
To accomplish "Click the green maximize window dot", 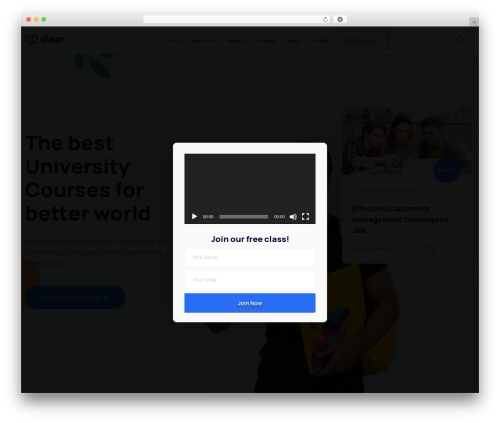I will [x=44, y=19].
